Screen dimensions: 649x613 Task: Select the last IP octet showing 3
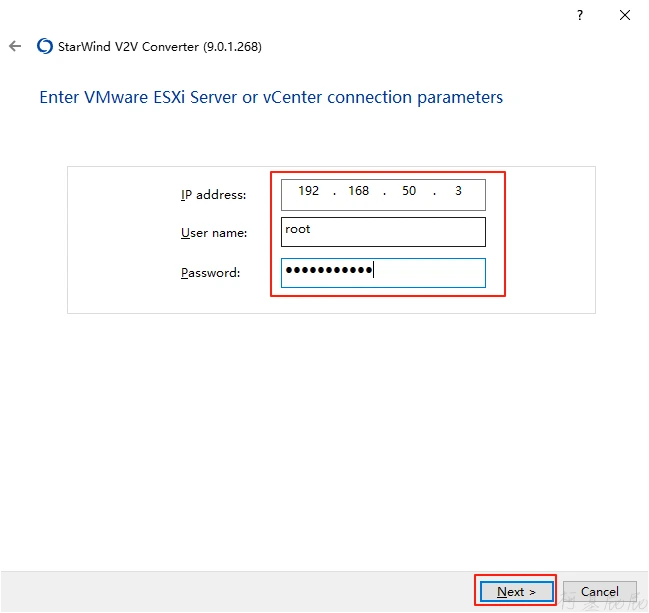click(x=458, y=191)
